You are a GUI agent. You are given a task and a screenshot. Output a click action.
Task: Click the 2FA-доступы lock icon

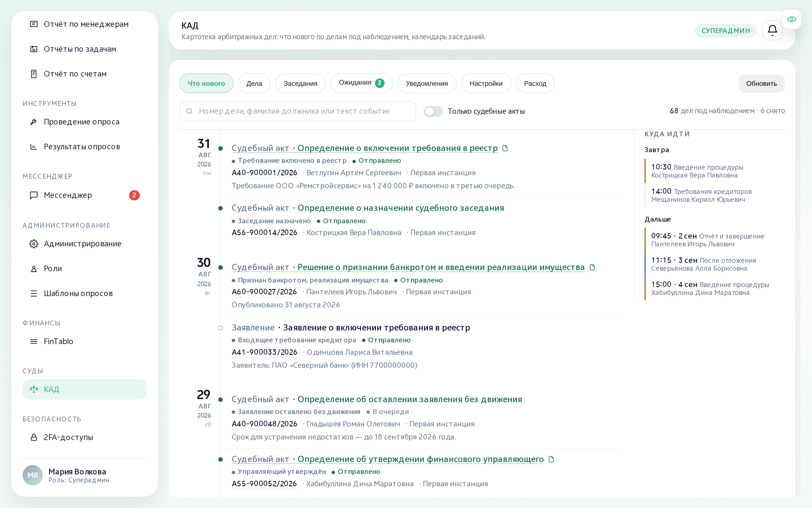34,437
